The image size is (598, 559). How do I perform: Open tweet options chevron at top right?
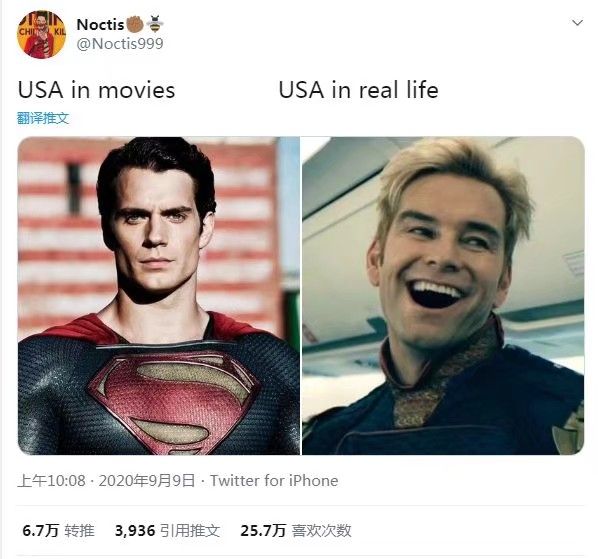(577, 23)
